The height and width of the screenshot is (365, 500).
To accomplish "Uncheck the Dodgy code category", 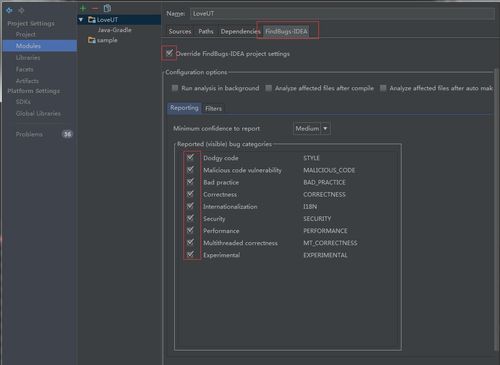I will click(190, 158).
